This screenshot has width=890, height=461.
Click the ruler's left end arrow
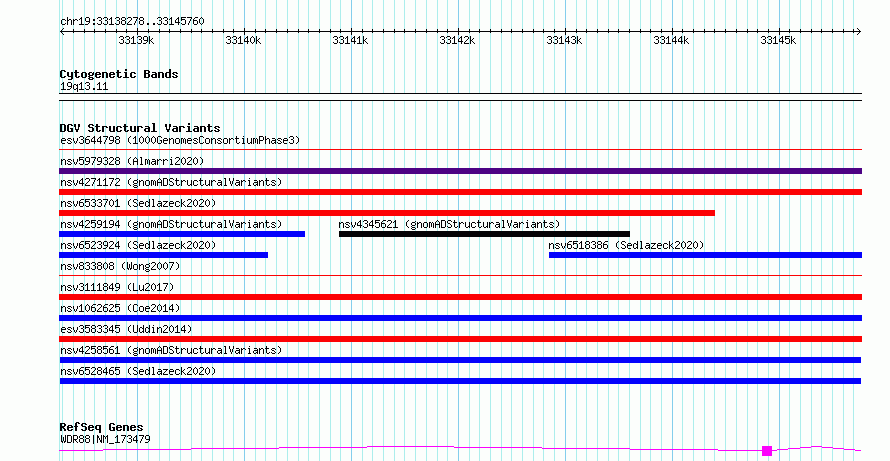click(62, 32)
